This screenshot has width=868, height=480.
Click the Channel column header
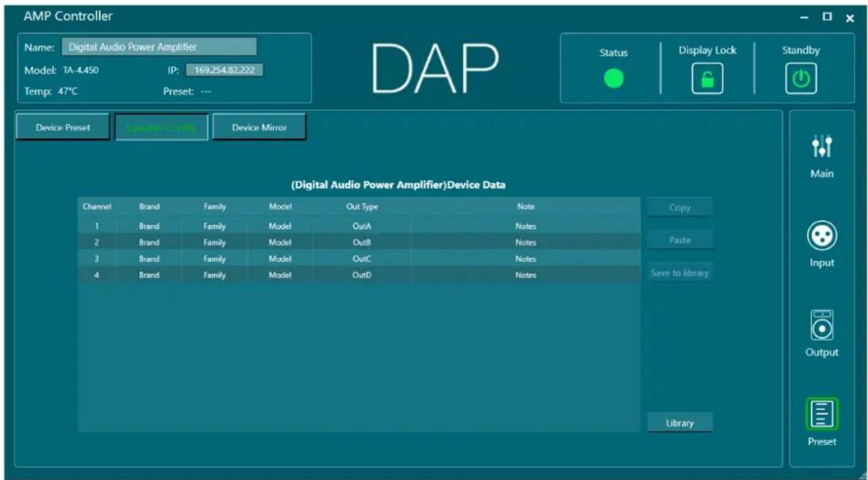coord(97,207)
